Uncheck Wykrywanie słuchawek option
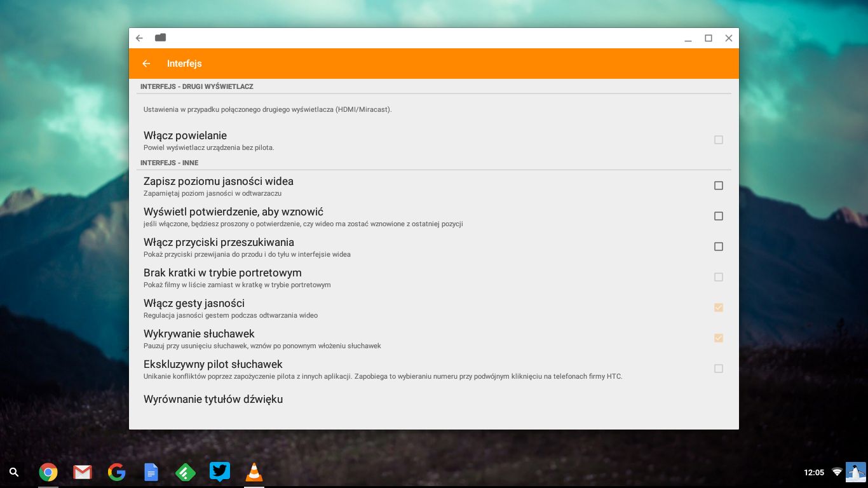The width and height of the screenshot is (868, 488). tap(719, 338)
